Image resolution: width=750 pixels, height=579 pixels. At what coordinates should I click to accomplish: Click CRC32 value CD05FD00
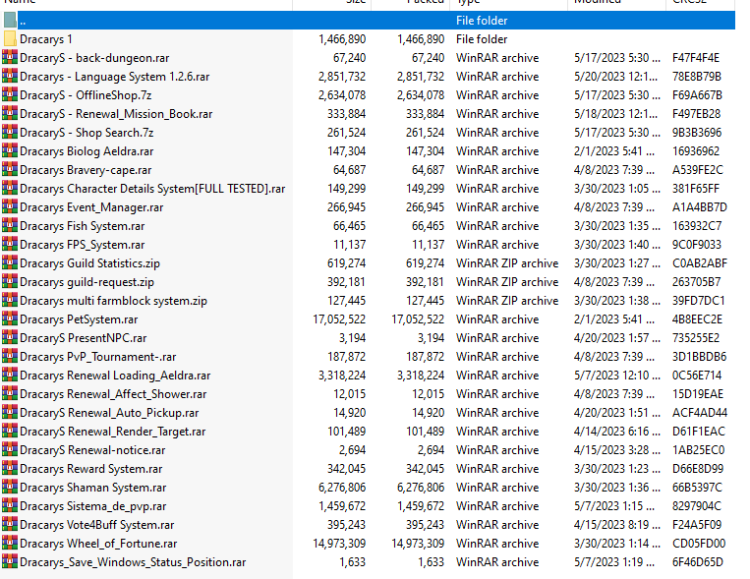698,544
